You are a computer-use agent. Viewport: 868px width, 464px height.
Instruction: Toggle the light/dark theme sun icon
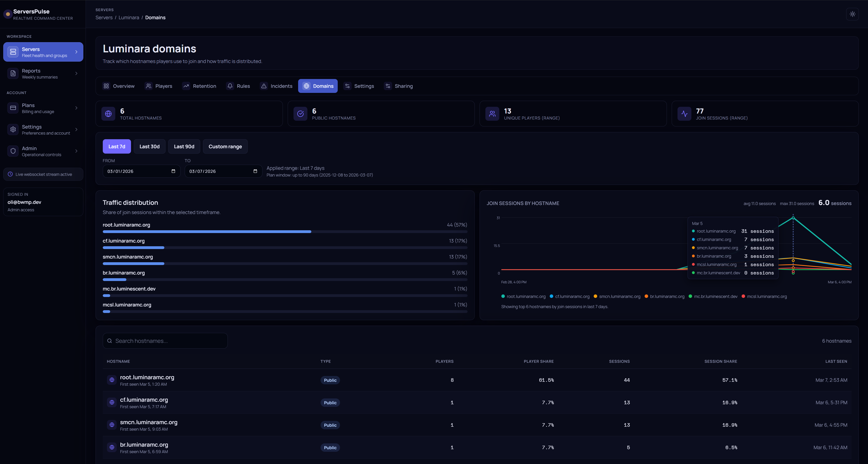[x=852, y=14]
